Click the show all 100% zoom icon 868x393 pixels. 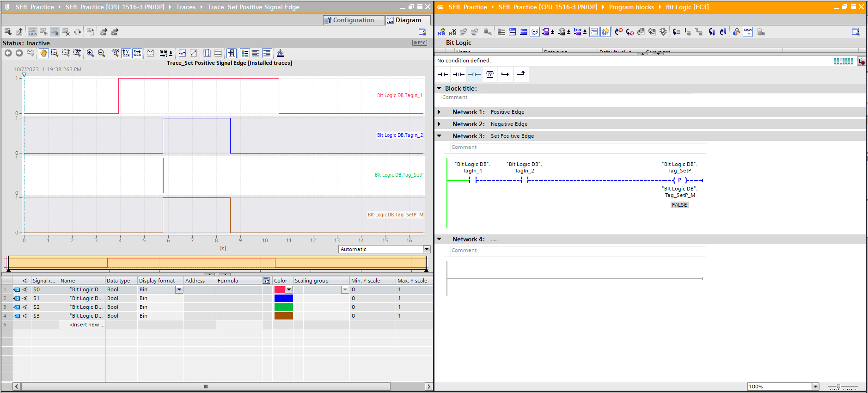coord(115,53)
